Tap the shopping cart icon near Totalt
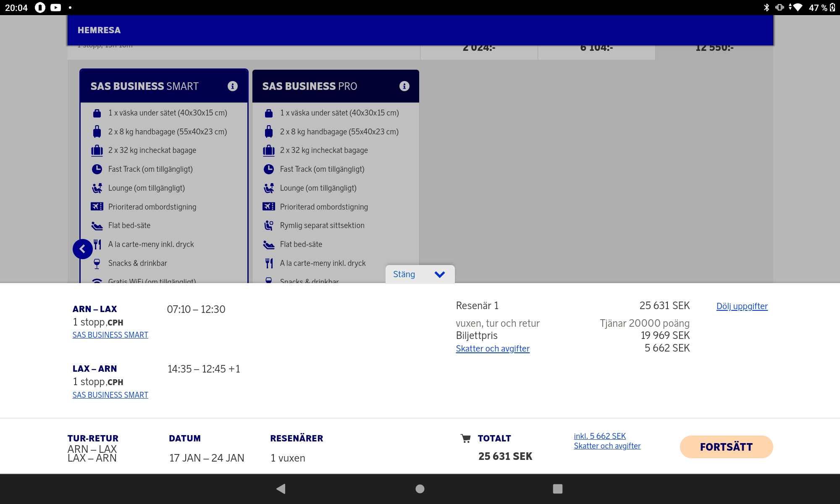Image resolution: width=840 pixels, height=504 pixels. (465, 438)
